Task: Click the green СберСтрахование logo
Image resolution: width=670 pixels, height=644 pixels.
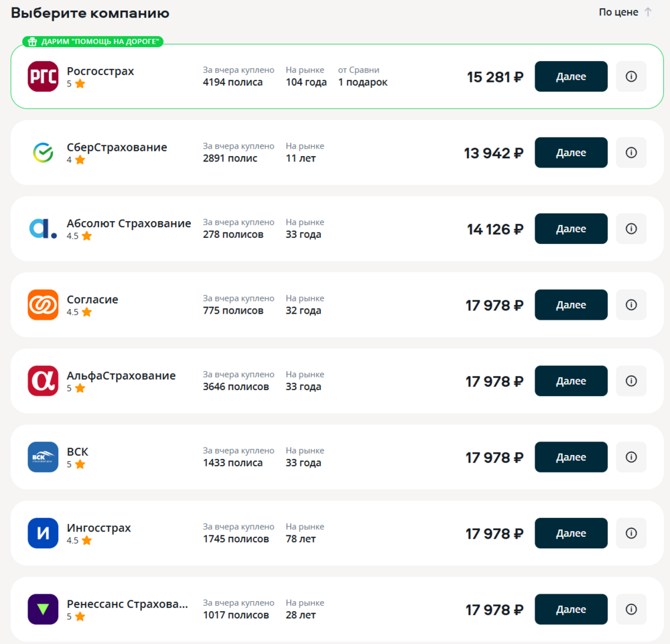Action: pyautogui.click(x=43, y=153)
